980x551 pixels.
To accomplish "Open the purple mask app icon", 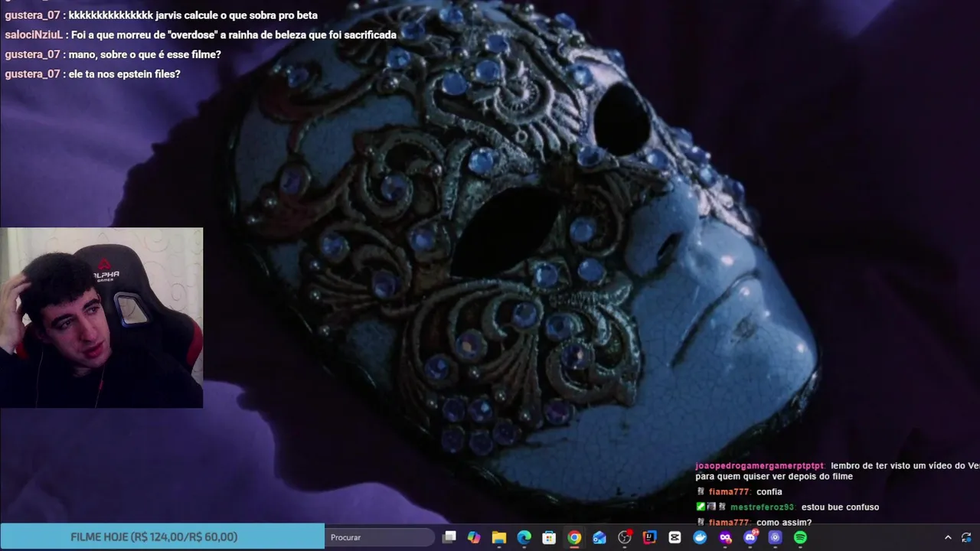I will [x=725, y=537].
